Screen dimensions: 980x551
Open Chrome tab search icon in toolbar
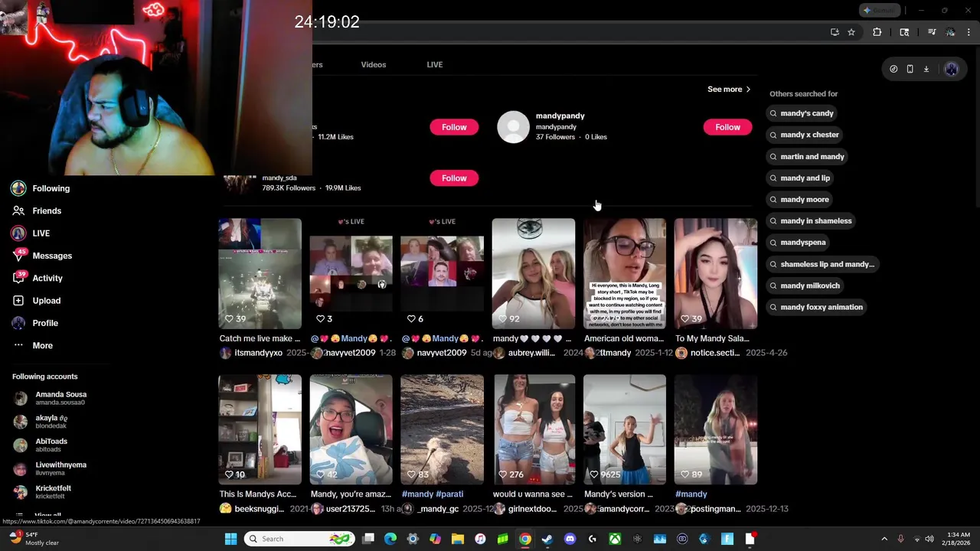904,32
